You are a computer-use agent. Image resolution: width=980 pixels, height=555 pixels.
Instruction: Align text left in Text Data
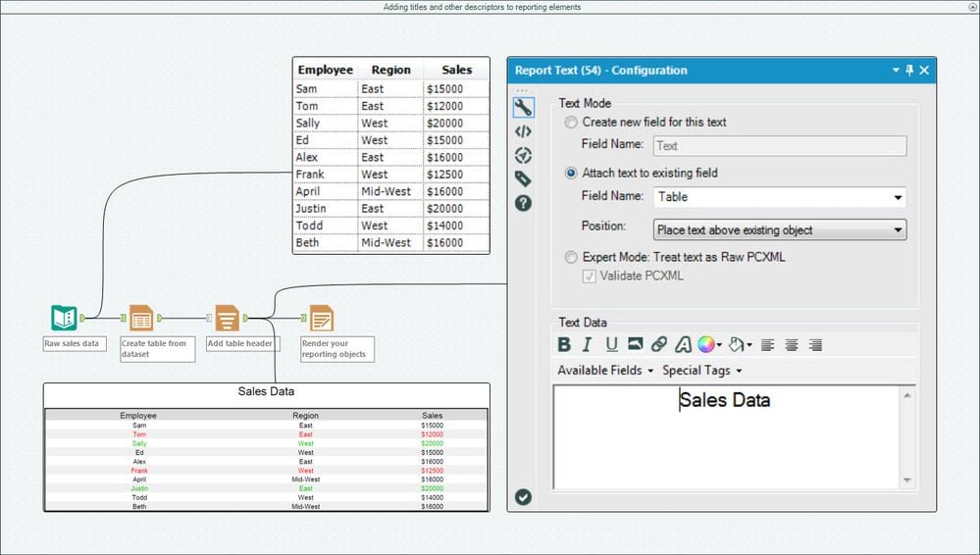tap(767, 344)
